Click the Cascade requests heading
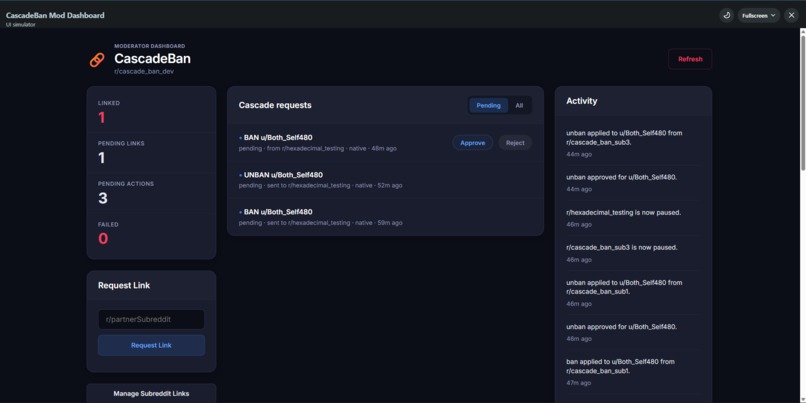Screen dimensions: 806x403 point(275,105)
